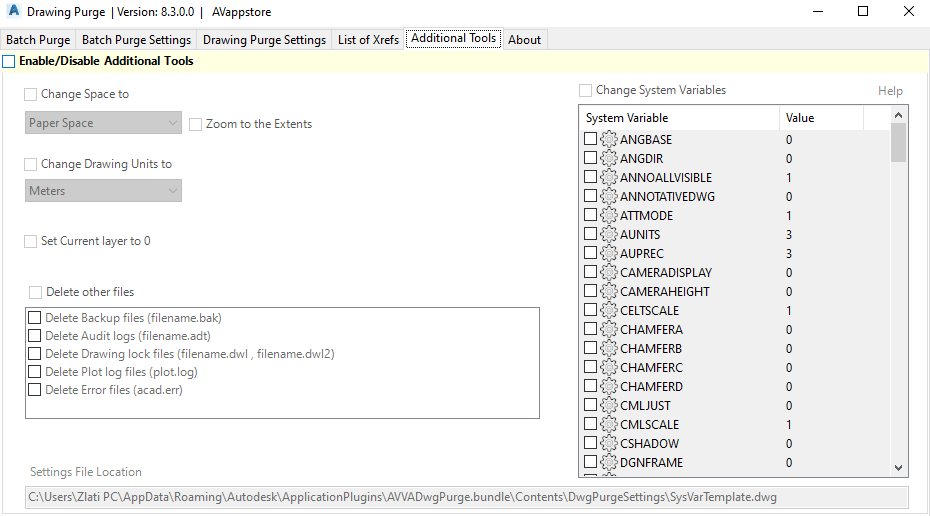The image size is (930, 516).
Task: Check the Change Space to option
Action: (30, 94)
